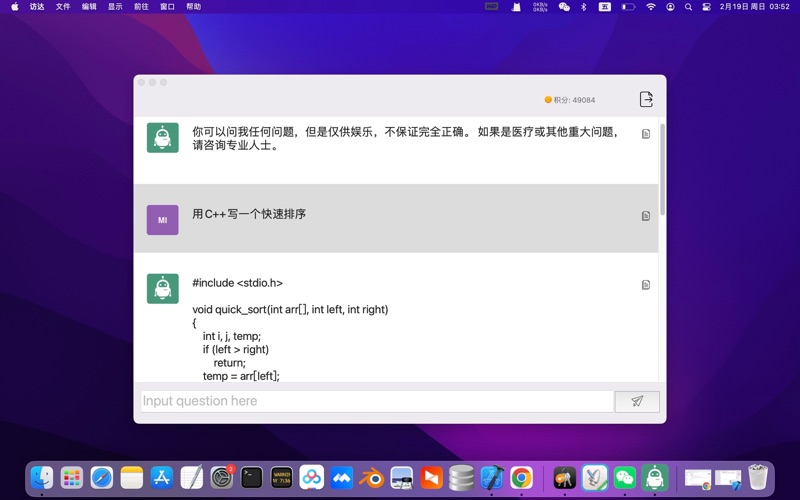800x500 pixels.
Task: Open Launchpad from the Dock
Action: [x=71, y=478]
